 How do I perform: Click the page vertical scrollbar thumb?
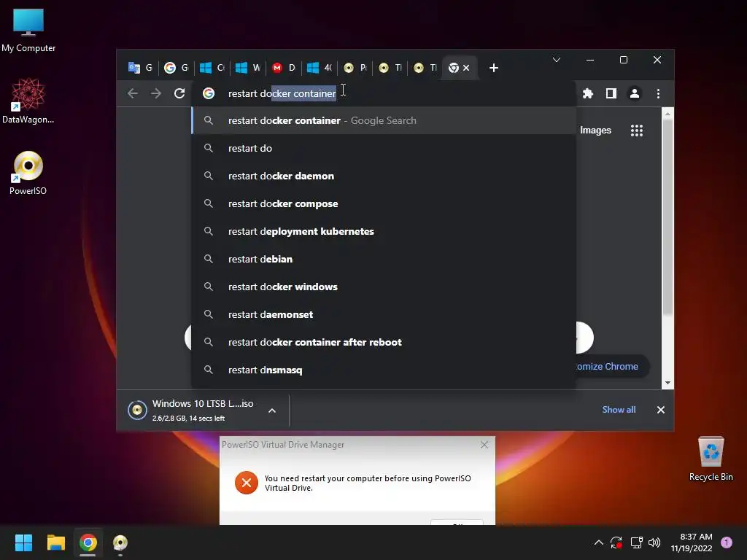click(667, 217)
